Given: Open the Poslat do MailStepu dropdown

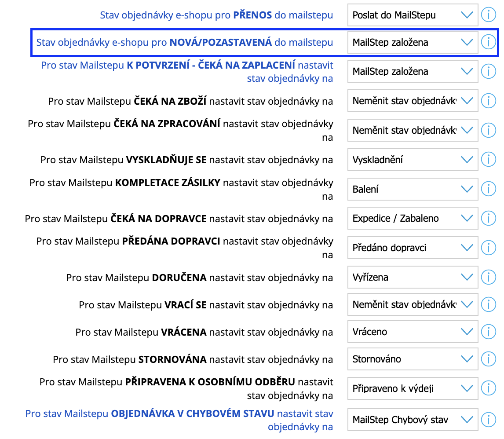Looking at the screenshot, I should tap(413, 15).
